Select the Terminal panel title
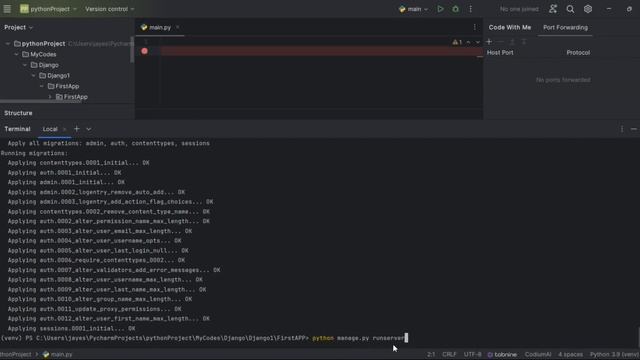 [18, 129]
